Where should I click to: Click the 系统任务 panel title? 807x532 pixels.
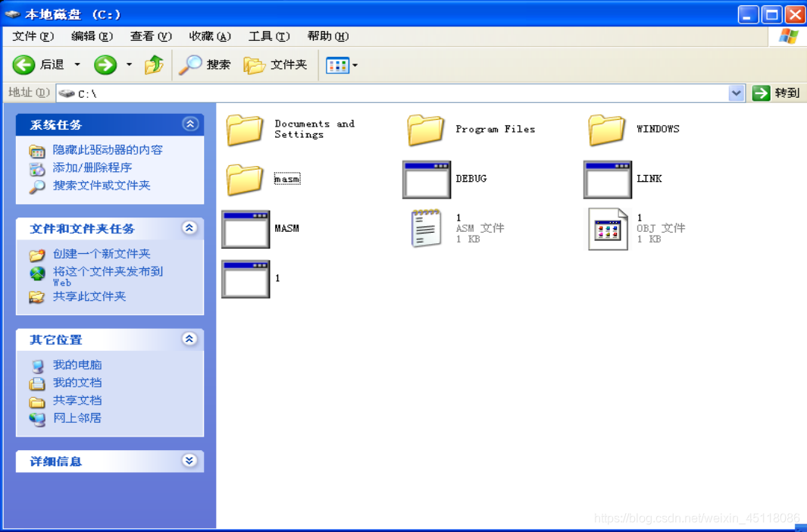[55, 124]
